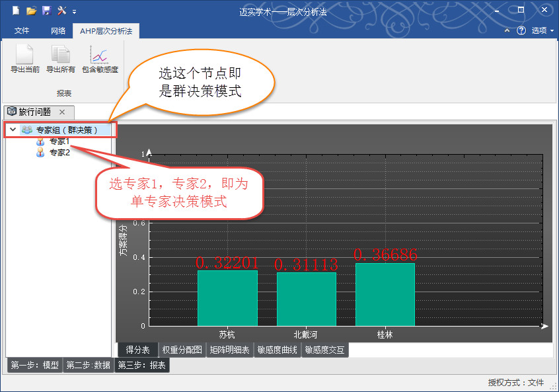Open help via the question mark icon
The height and width of the screenshot is (392, 559).
[x=521, y=30]
